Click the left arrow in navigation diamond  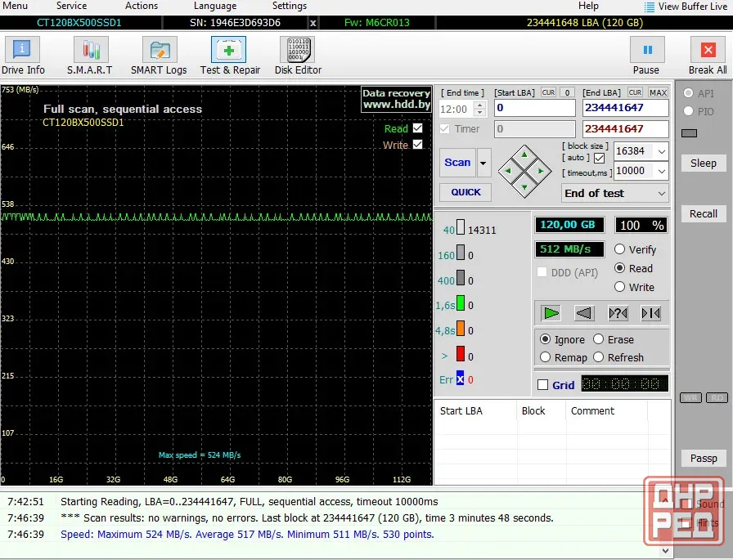pos(508,172)
